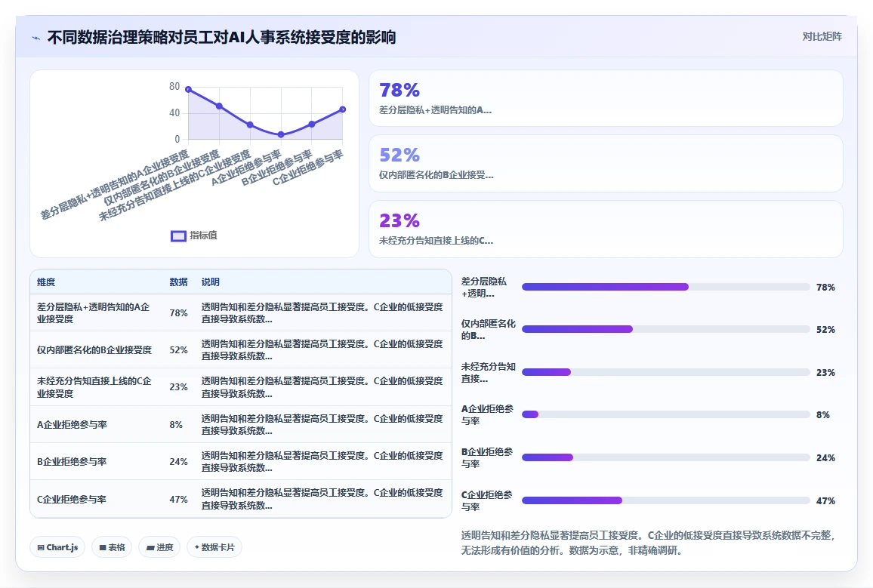Click the 47% table cell

point(178,500)
